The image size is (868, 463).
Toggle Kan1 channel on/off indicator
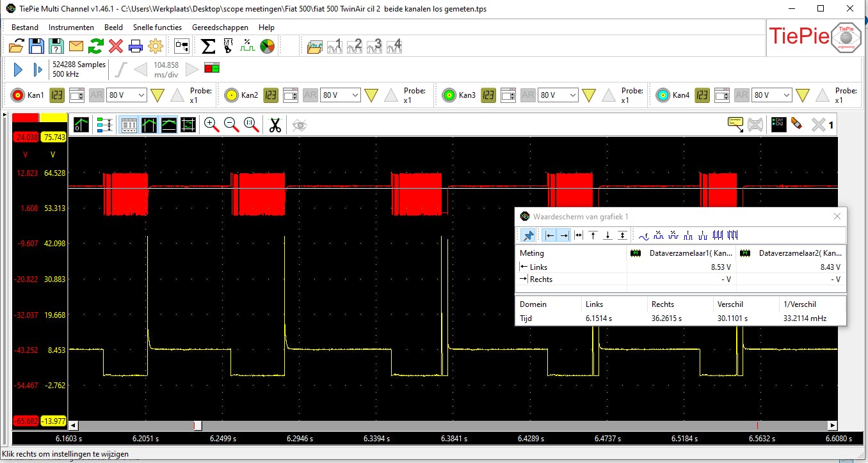pyautogui.click(x=18, y=95)
